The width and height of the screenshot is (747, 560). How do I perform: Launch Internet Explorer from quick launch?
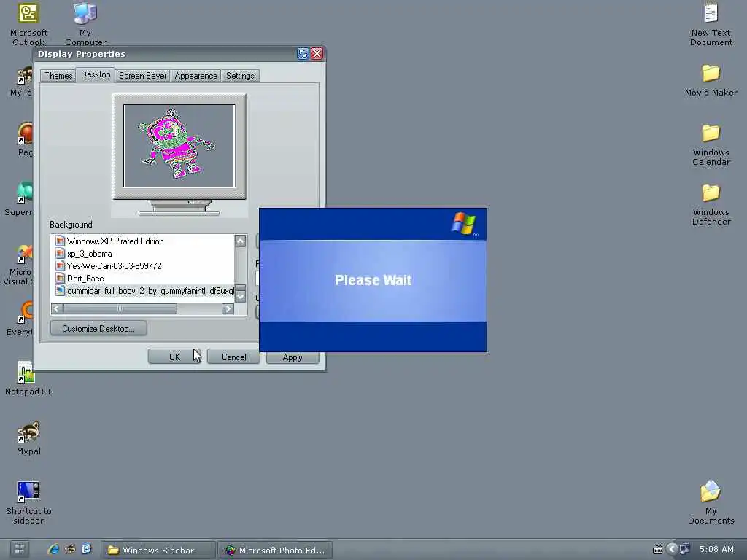53,550
